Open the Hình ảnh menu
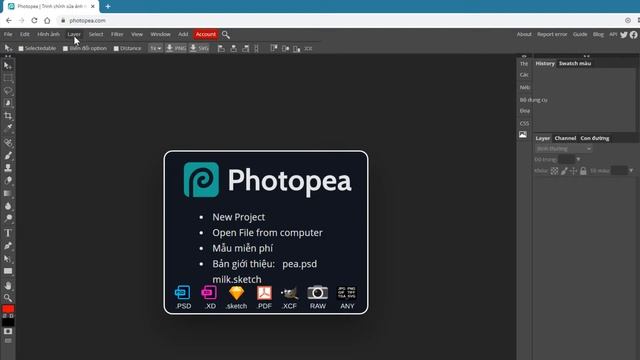Viewport: 640px width, 360px height. pyautogui.click(x=49, y=34)
